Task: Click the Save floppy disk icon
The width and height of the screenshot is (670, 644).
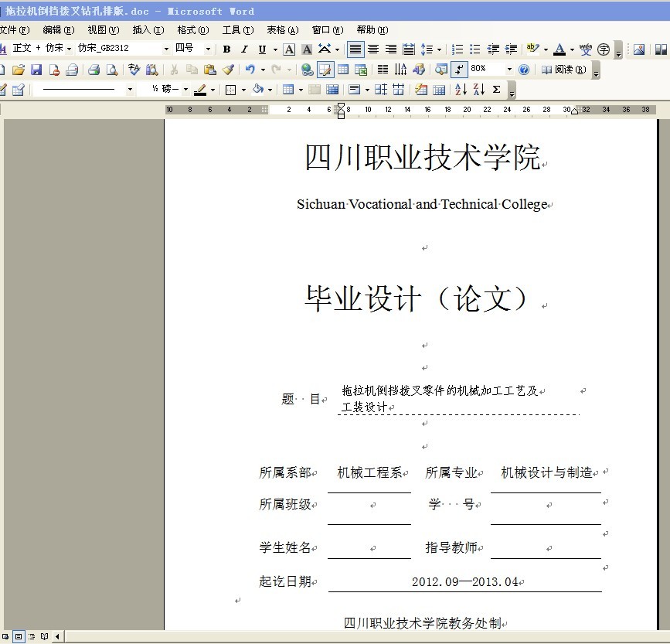Action: click(36, 70)
